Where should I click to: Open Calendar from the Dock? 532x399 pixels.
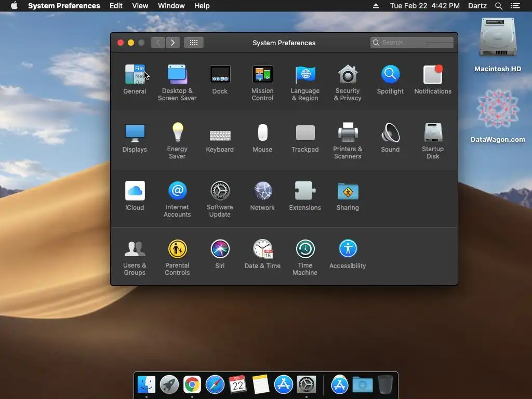pyautogui.click(x=237, y=384)
